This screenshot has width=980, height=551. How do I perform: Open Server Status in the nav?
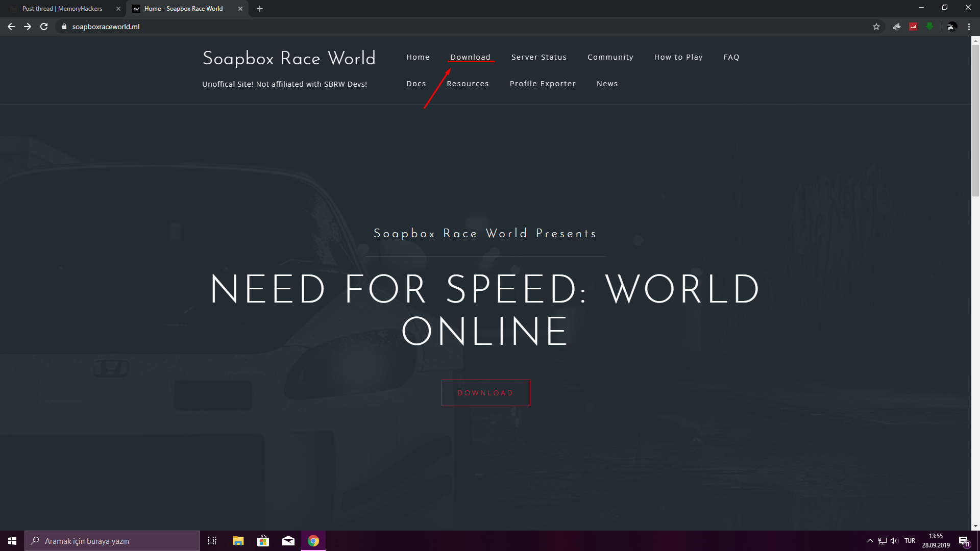[x=539, y=57]
